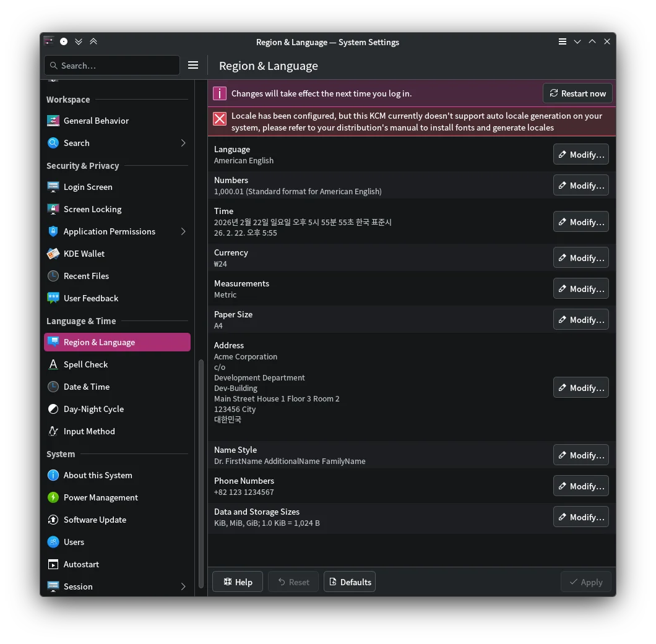Modify the Currency format setting

tap(580, 258)
